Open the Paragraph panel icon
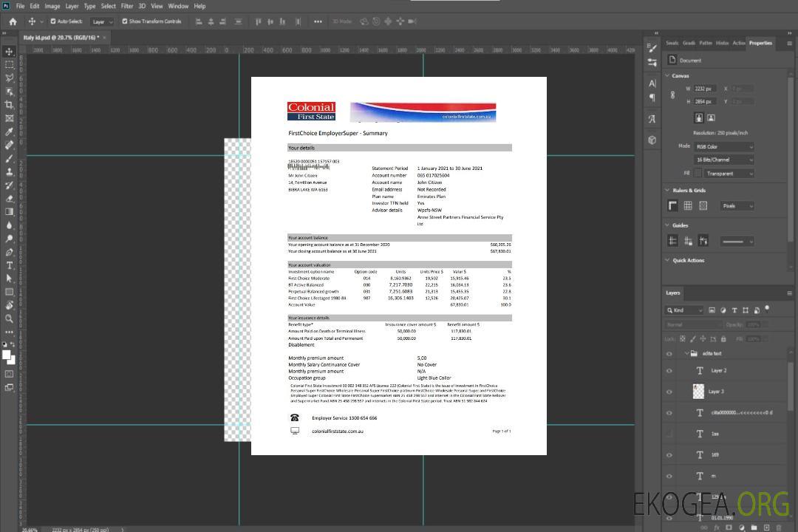Viewport: 798px width, 532px height. (x=652, y=98)
